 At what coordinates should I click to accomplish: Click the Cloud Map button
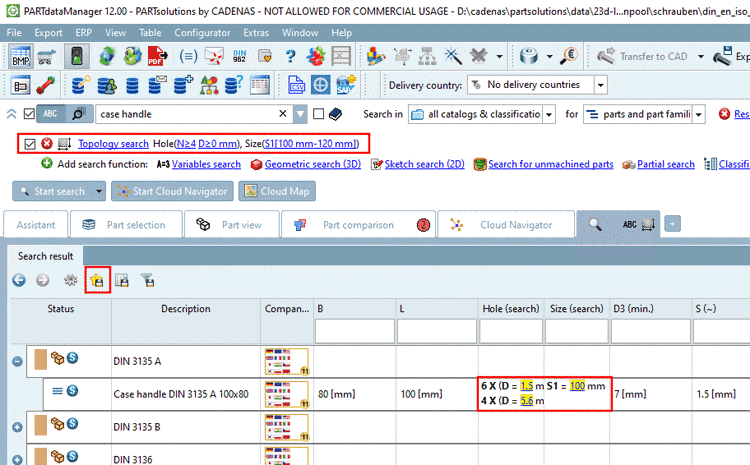click(x=277, y=191)
